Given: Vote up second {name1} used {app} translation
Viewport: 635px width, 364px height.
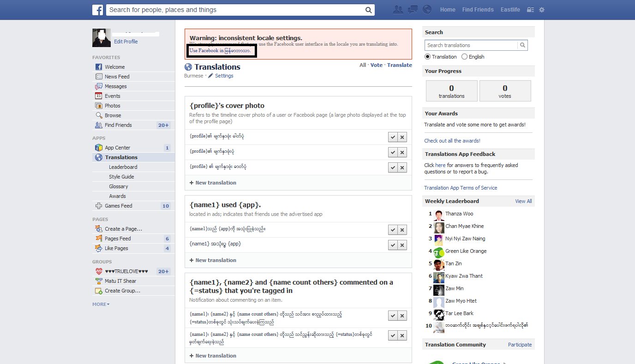Looking at the screenshot, I should pos(393,245).
